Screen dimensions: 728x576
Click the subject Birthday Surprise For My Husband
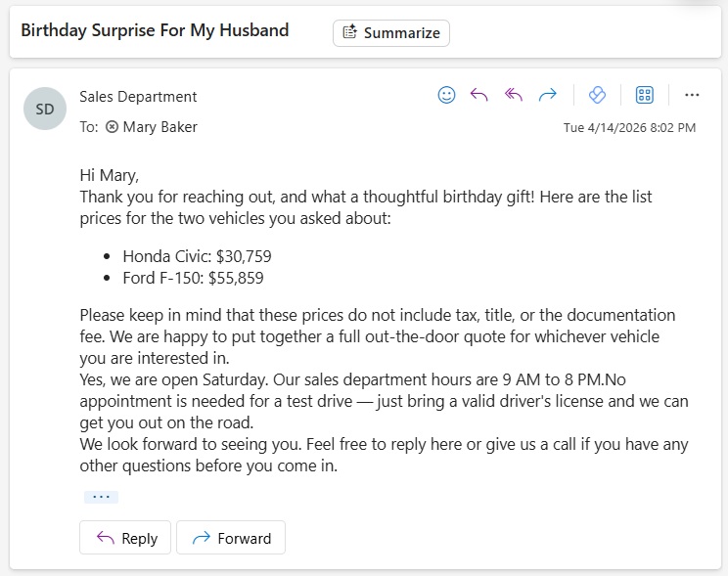click(x=155, y=30)
